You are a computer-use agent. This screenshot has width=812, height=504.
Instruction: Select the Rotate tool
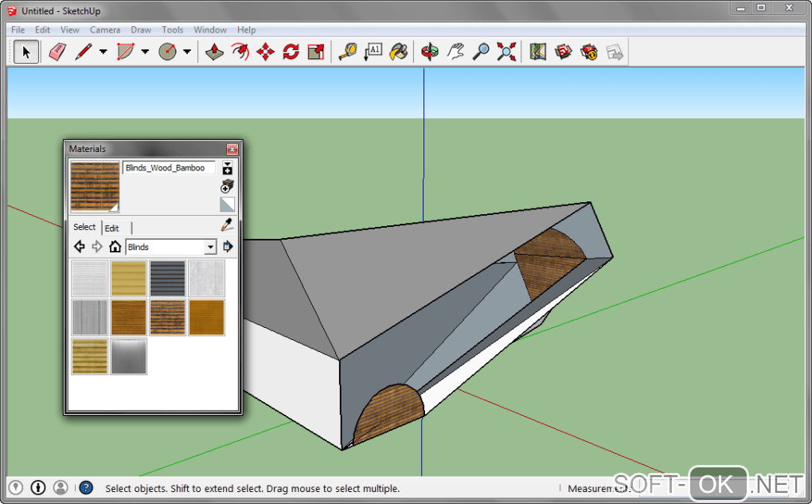pyautogui.click(x=291, y=53)
